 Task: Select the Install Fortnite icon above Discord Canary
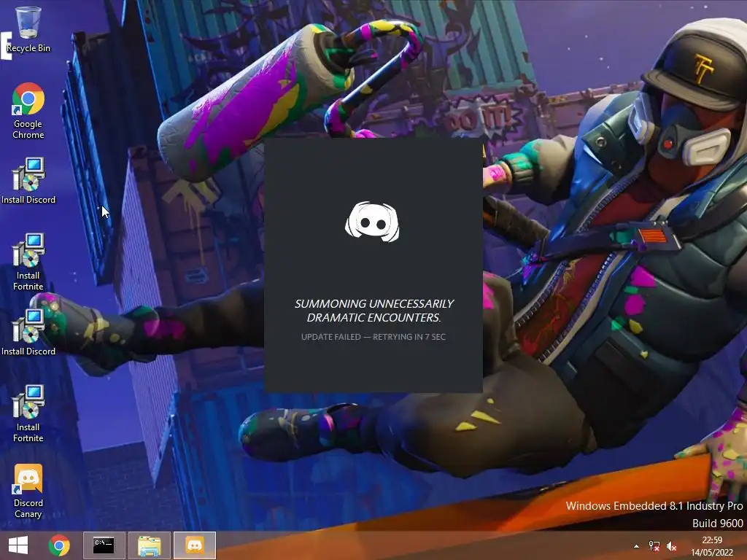click(28, 413)
